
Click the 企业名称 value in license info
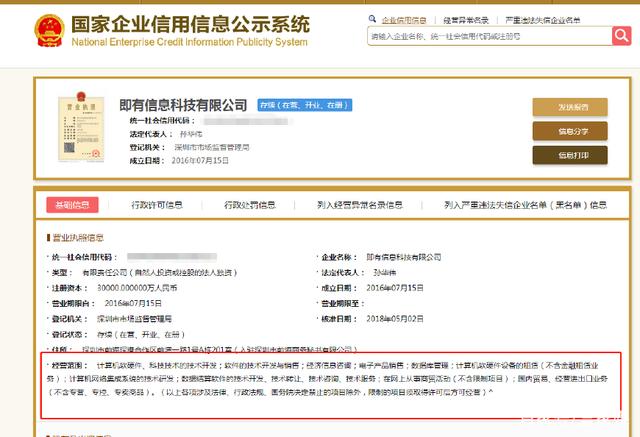click(404, 257)
